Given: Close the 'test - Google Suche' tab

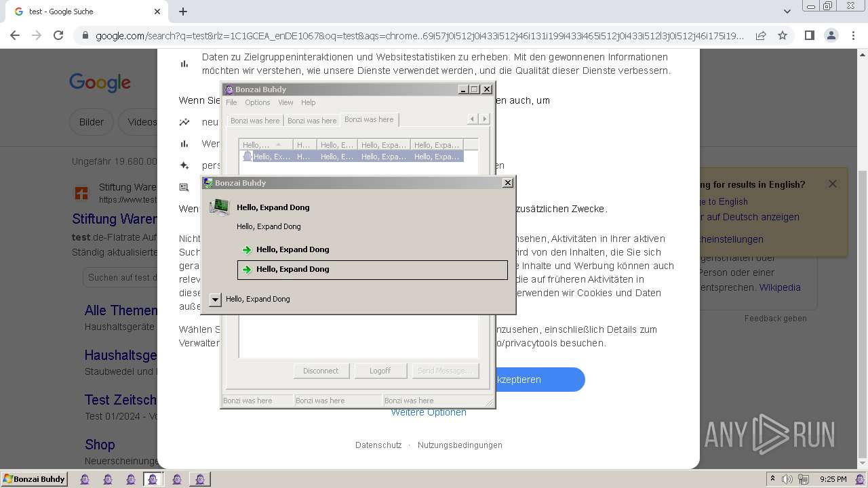Looking at the screenshot, I should click(x=157, y=12).
